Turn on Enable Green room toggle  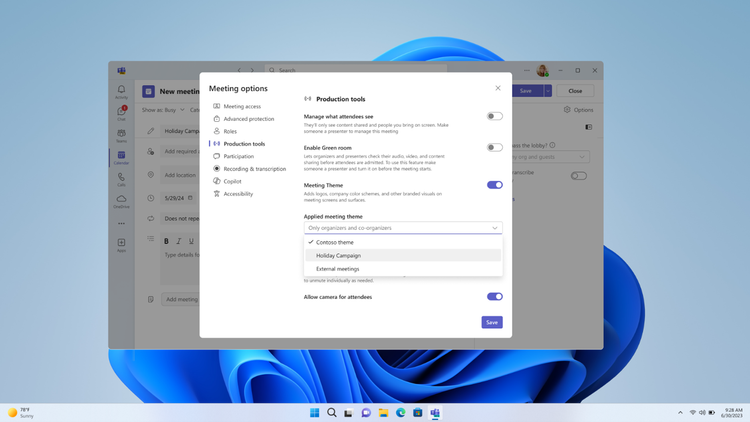tap(495, 147)
